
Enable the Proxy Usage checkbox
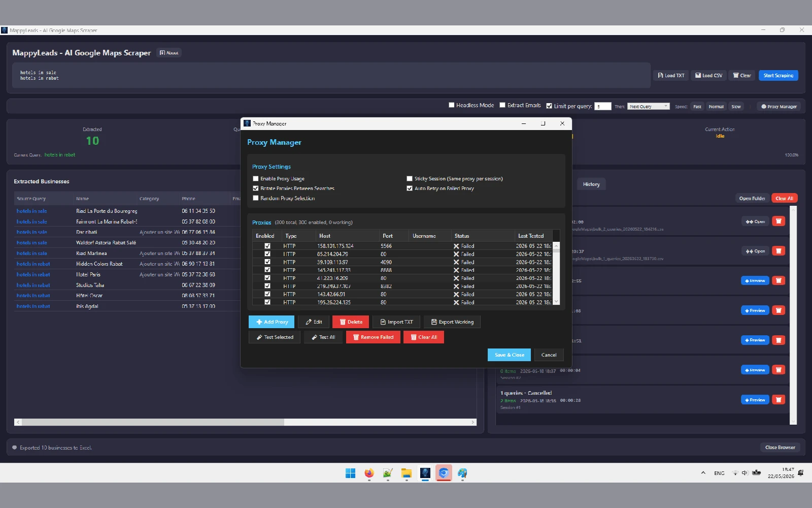click(256, 179)
